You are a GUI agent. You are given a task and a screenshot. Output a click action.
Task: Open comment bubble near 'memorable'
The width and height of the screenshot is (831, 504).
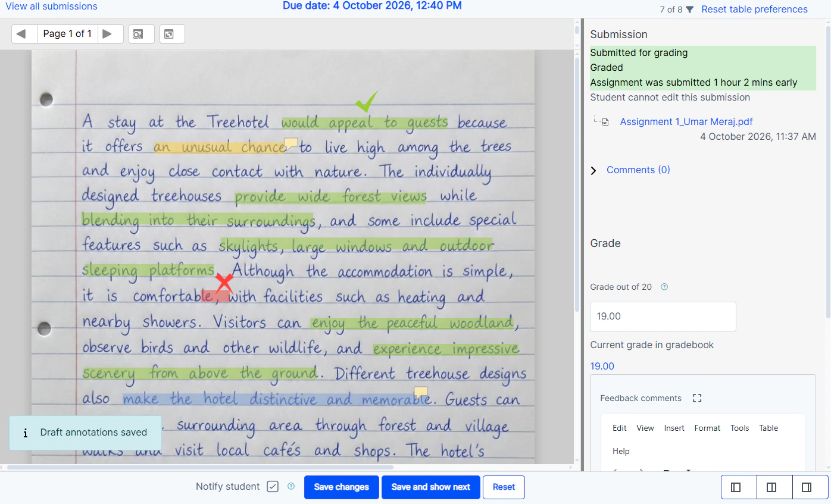pyautogui.click(x=421, y=393)
